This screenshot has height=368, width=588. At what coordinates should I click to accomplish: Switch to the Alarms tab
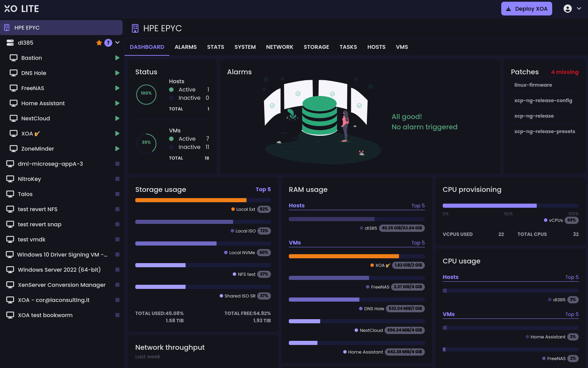(x=186, y=47)
